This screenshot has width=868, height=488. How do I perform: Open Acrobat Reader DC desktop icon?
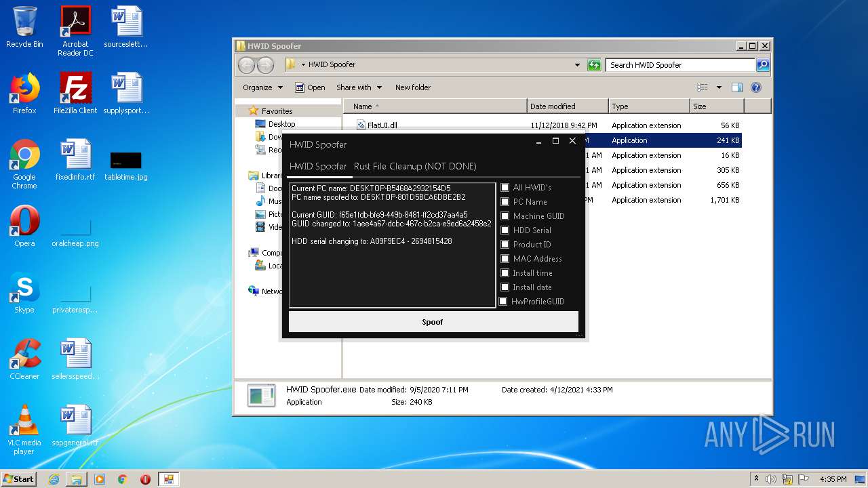coord(75,31)
